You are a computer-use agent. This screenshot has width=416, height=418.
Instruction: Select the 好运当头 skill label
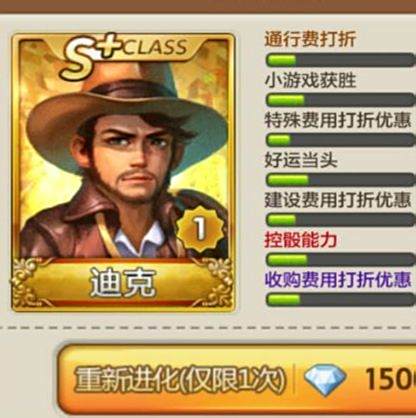coord(301,160)
